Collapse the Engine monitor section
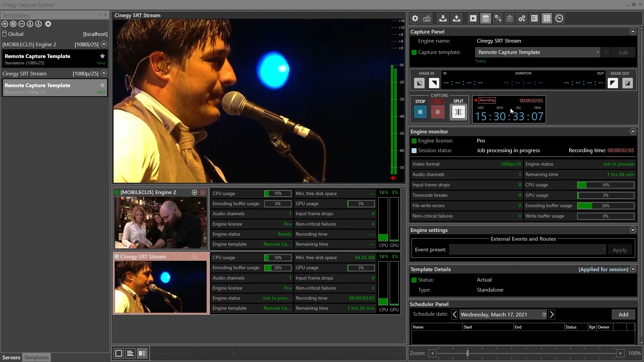Viewport: 644px width, 362px height. click(633, 131)
